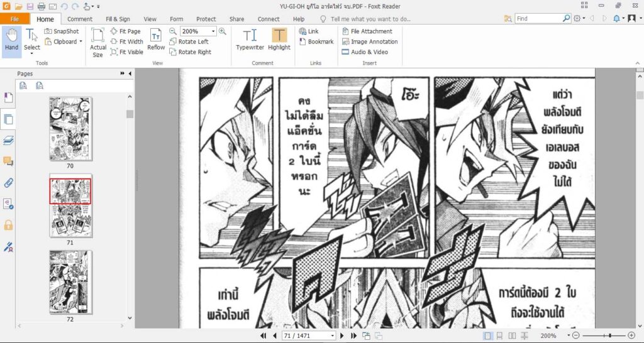Click the Save icon in quick access

click(30, 6)
